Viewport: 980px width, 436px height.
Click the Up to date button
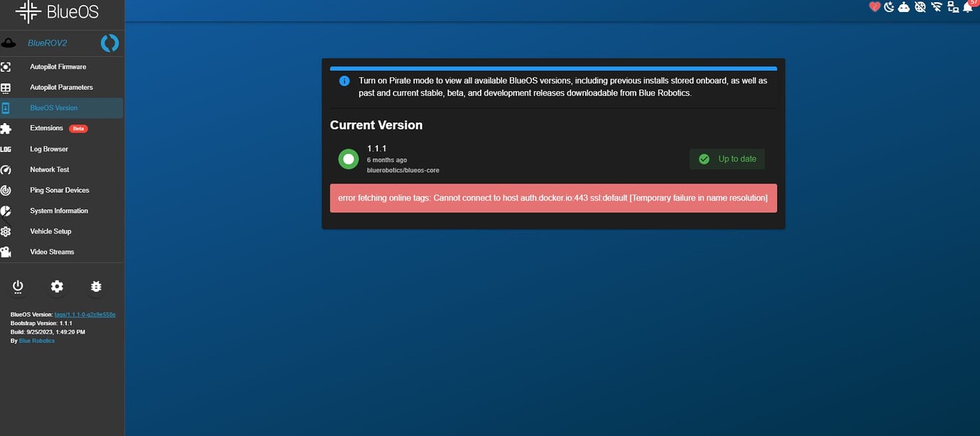(x=727, y=159)
